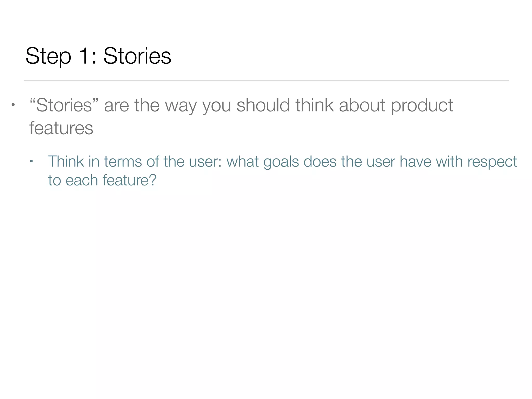Click the sub-bullet dot before "Think in terms"
The image size is (532, 399).
(32, 162)
